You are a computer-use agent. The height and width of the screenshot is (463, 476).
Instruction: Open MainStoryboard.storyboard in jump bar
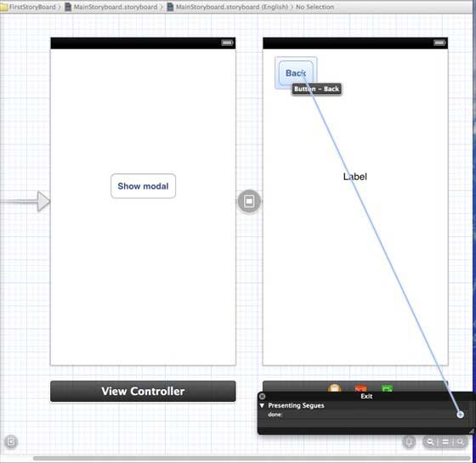[111, 7]
